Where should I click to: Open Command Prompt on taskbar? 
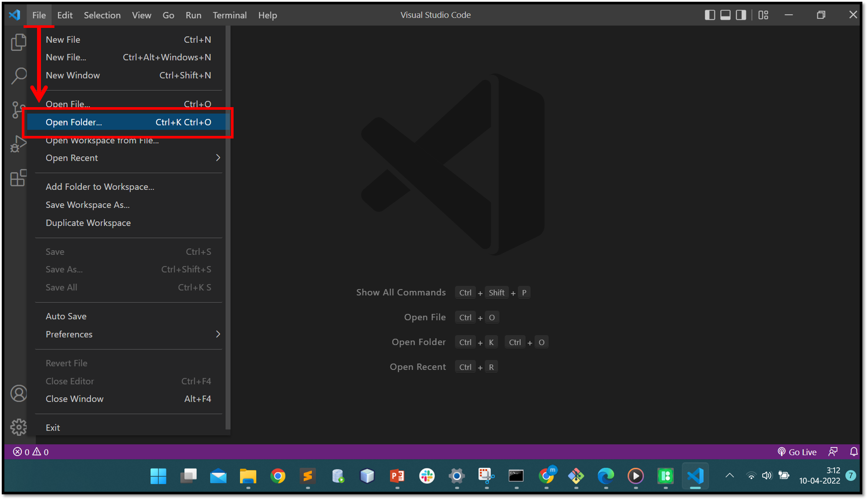[516, 476]
